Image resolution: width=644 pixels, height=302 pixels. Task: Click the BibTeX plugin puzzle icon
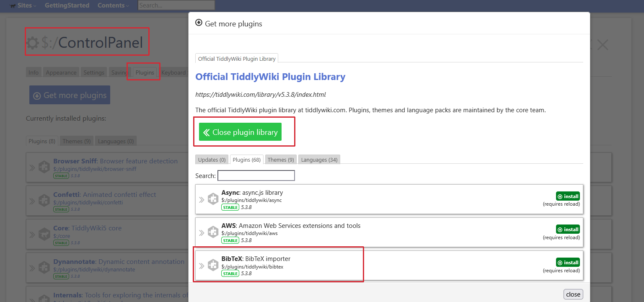click(213, 266)
